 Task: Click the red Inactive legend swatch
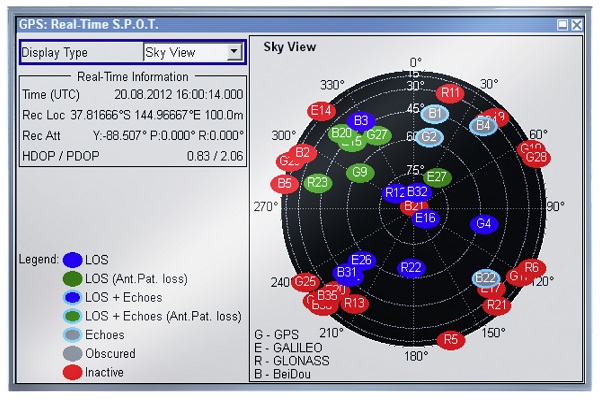72,372
